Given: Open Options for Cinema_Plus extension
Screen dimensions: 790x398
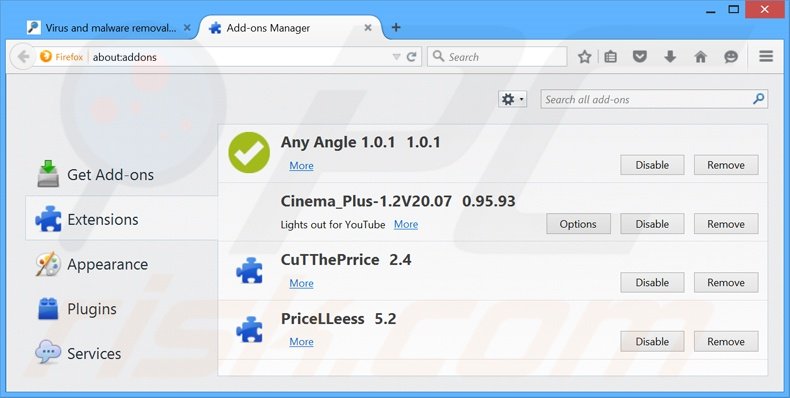Looking at the screenshot, I should pos(578,224).
